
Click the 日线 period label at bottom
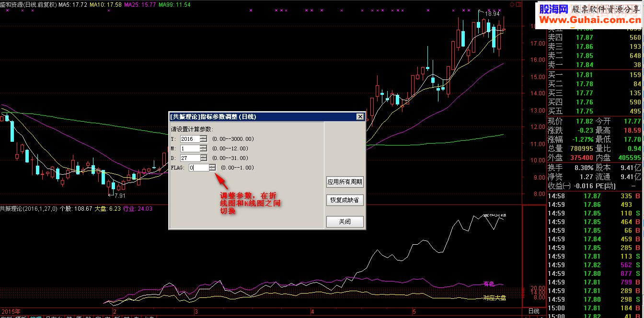click(534, 311)
